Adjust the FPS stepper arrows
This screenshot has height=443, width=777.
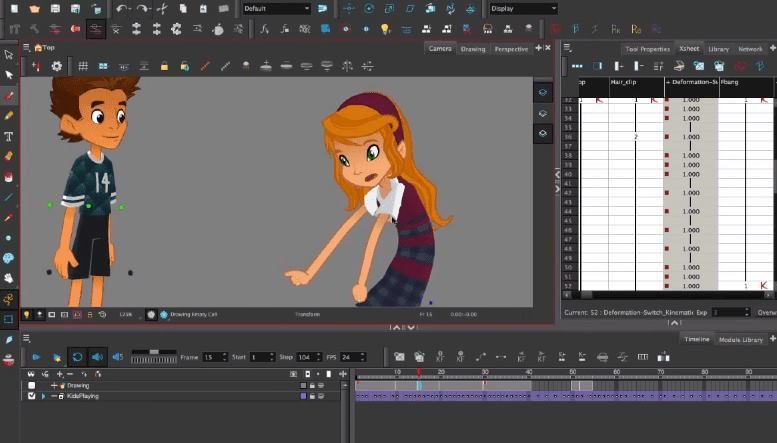363,357
